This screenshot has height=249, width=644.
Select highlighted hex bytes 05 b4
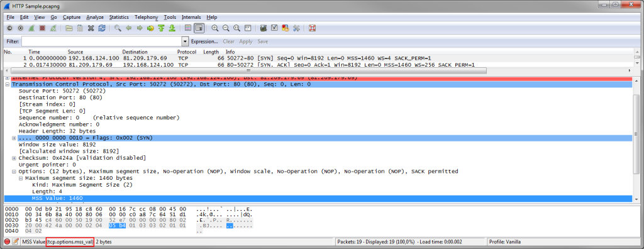coord(117,226)
